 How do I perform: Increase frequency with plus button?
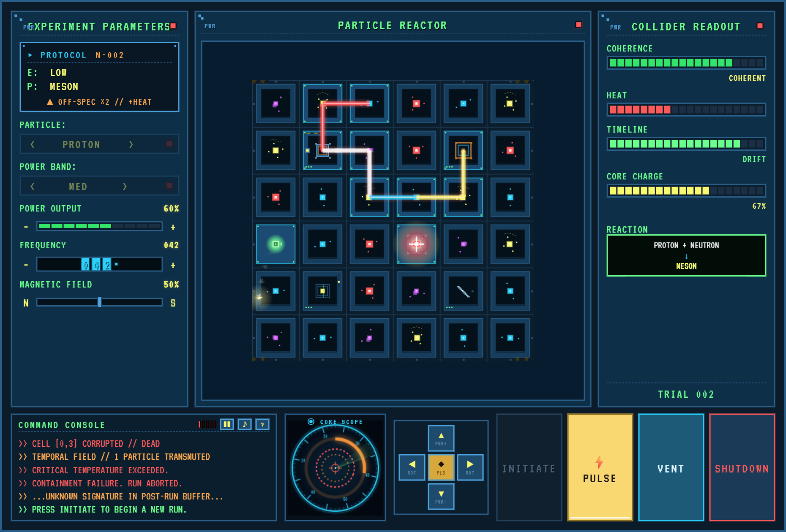(x=173, y=265)
